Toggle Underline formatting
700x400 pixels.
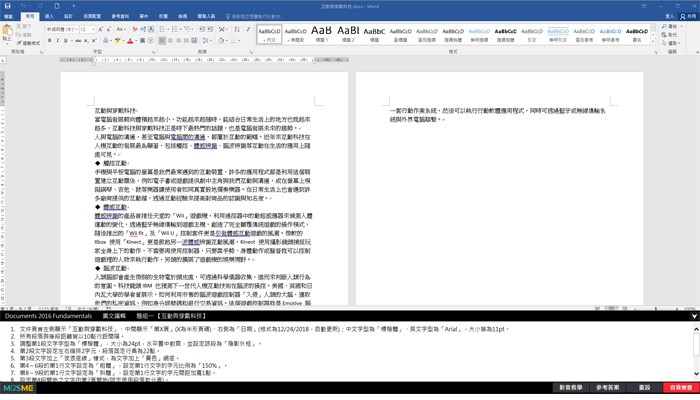tap(66, 41)
